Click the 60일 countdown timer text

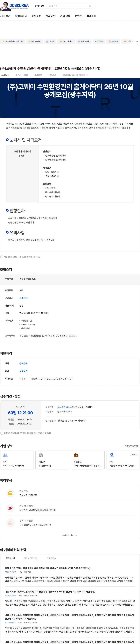(x=20, y=413)
